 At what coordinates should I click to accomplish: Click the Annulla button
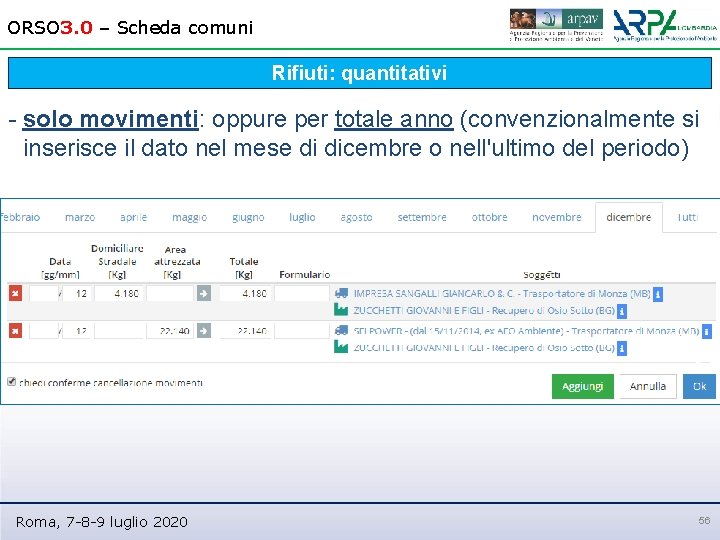pos(648,386)
